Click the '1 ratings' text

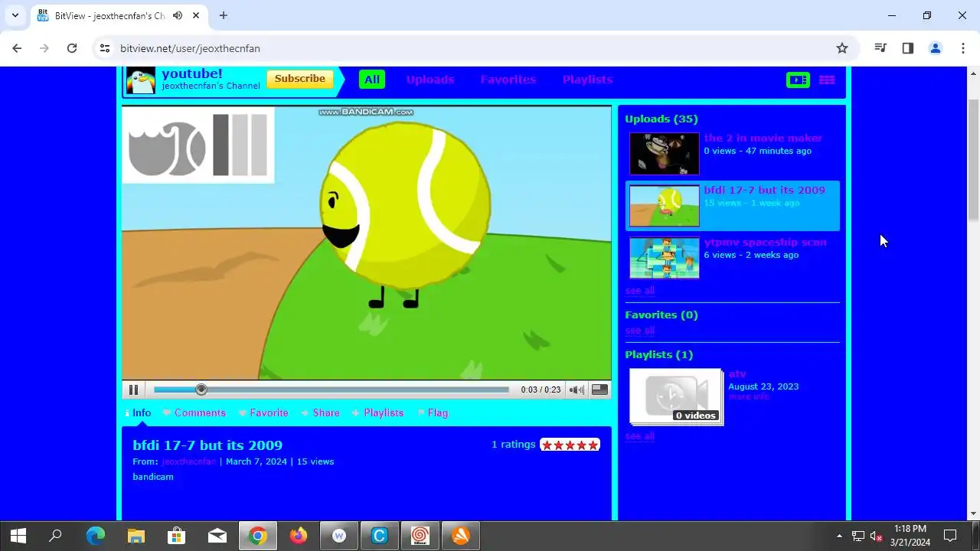coord(513,445)
